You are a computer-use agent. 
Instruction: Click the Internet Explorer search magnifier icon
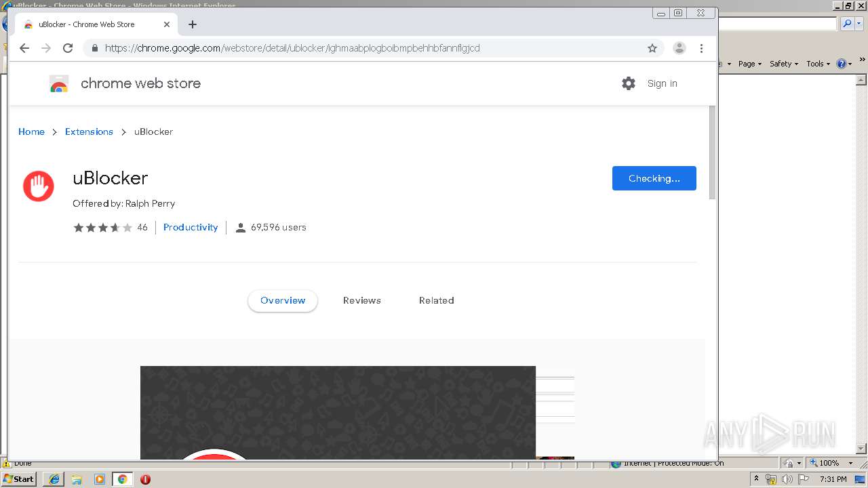click(847, 24)
